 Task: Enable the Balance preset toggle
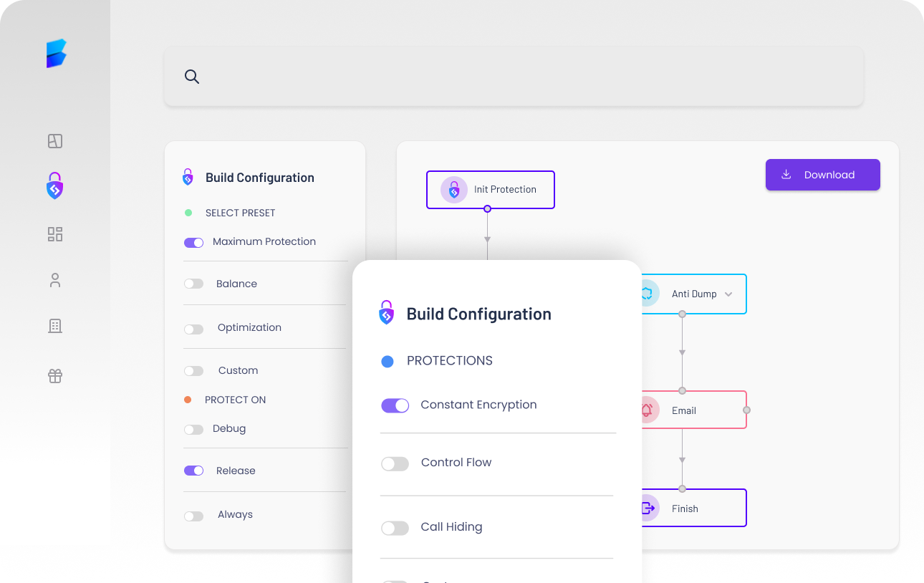(194, 284)
